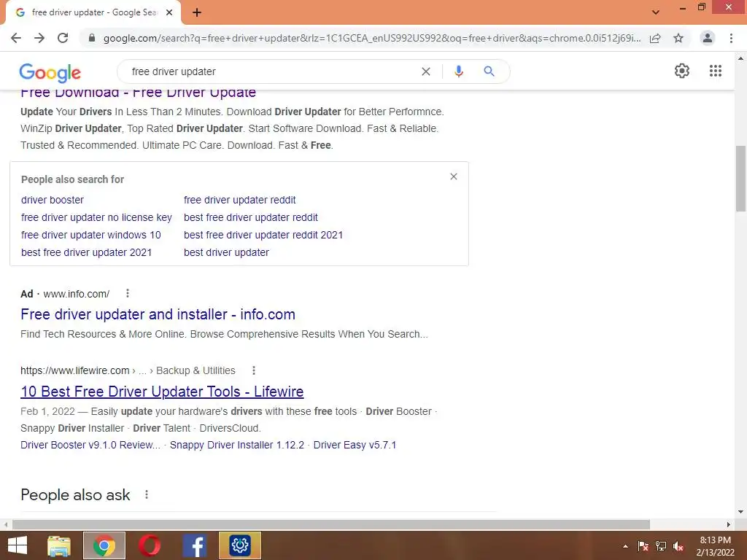Switch to Chrome in the taskbar

pyautogui.click(x=104, y=545)
